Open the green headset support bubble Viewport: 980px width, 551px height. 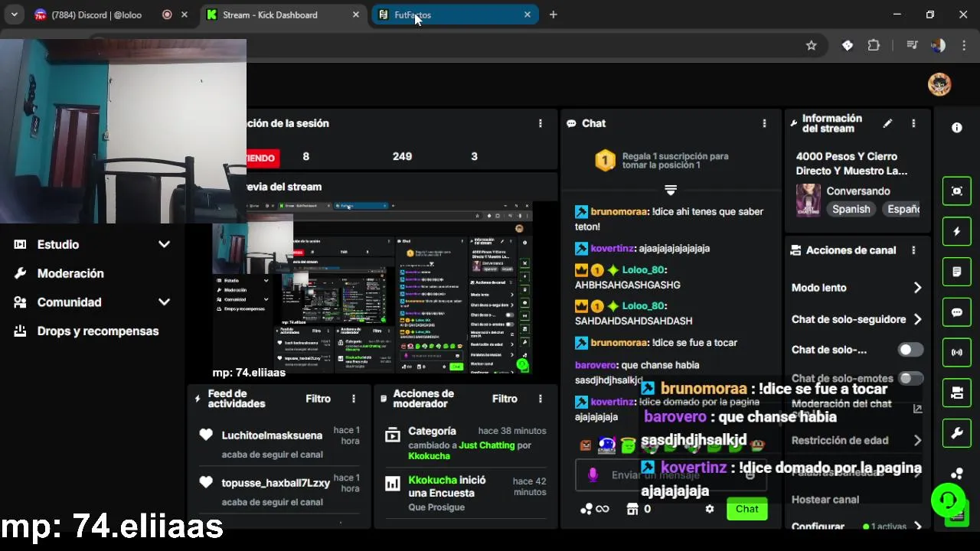click(x=948, y=500)
